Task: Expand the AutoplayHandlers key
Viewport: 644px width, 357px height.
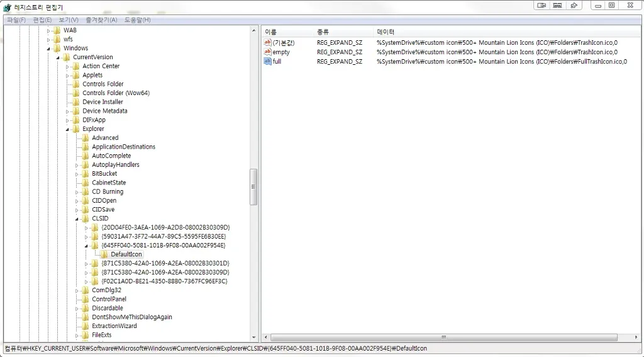Action: (77, 165)
